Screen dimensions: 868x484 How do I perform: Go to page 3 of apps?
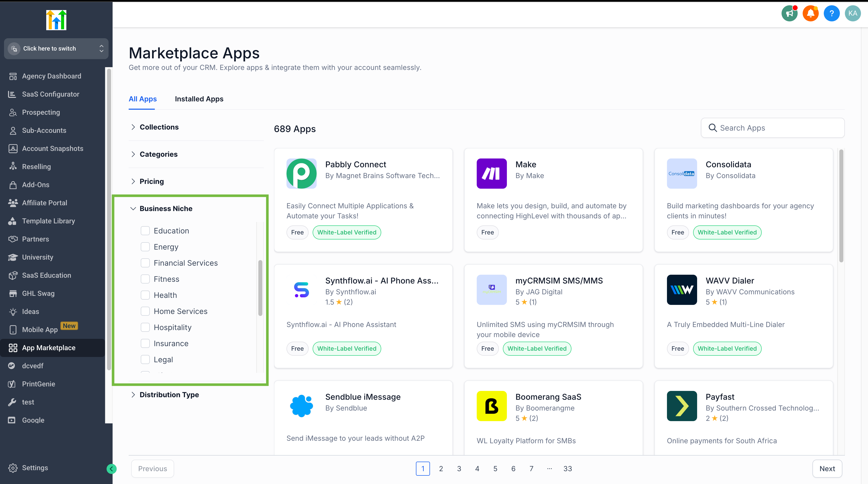(x=459, y=468)
